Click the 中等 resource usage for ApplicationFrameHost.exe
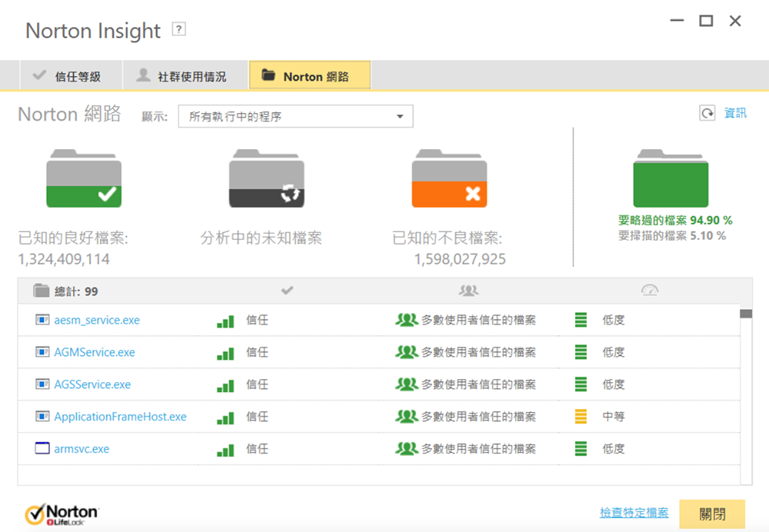 point(614,417)
